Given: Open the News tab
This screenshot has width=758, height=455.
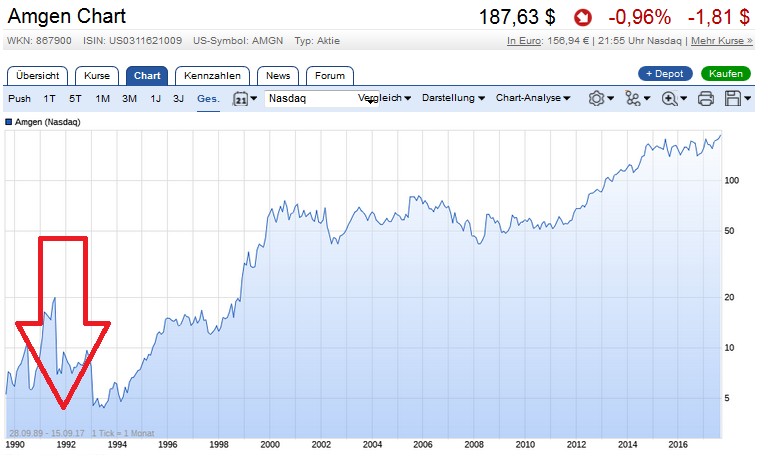Looking at the screenshot, I should 278,76.
